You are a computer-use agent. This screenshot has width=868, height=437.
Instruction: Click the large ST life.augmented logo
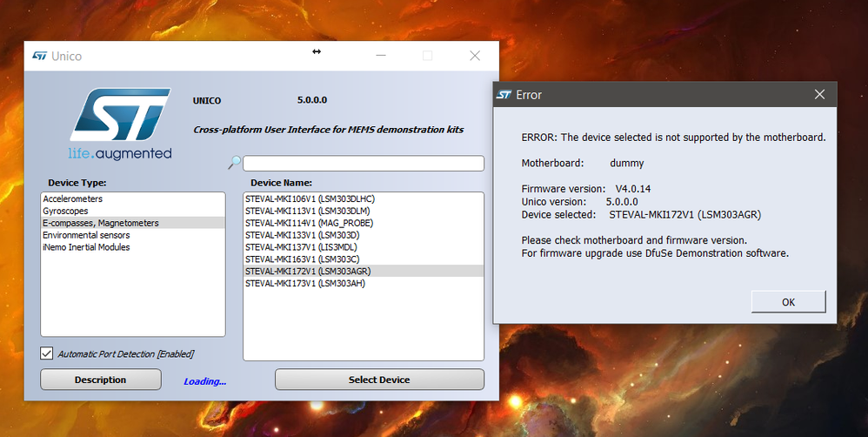pos(120,124)
